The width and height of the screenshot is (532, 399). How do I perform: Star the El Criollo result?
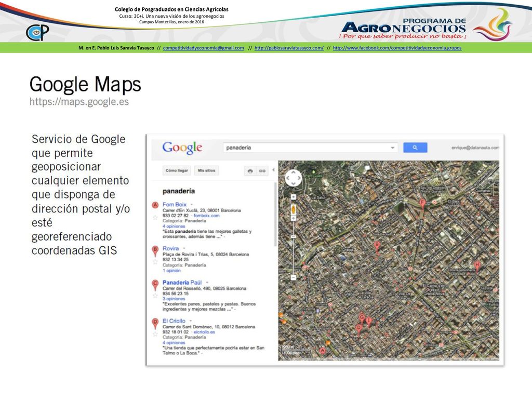click(x=155, y=334)
